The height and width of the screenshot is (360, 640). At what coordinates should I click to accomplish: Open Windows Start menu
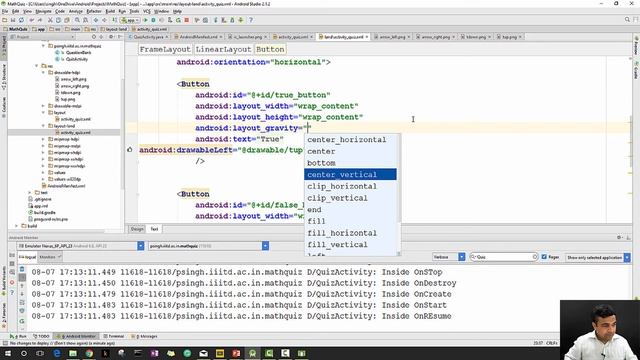(7, 353)
